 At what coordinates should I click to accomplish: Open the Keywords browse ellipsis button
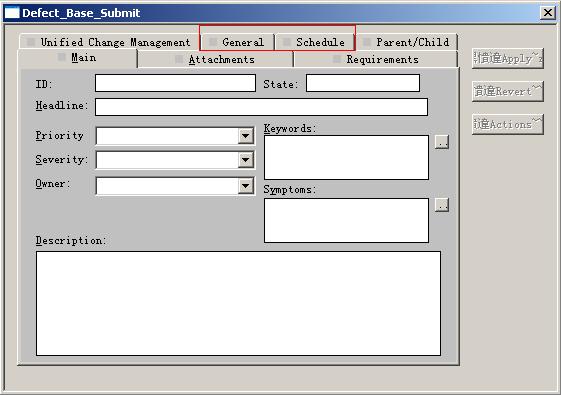tap(442, 142)
